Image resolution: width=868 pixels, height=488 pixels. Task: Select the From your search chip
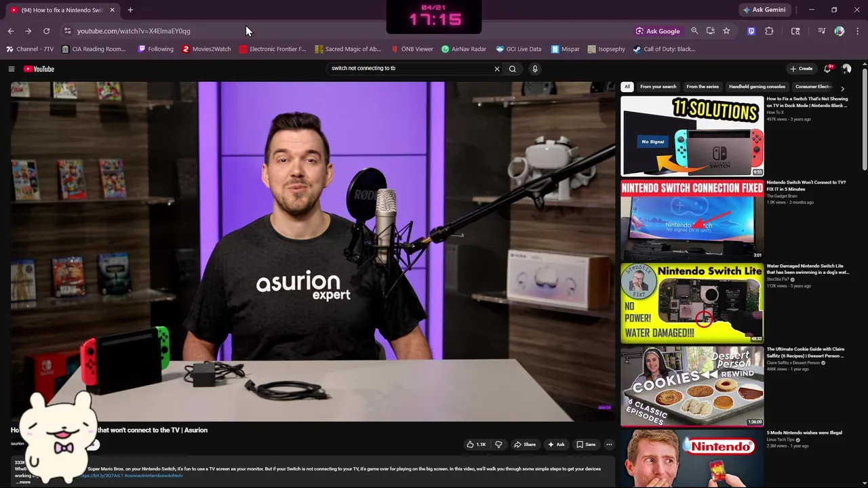[x=658, y=87]
